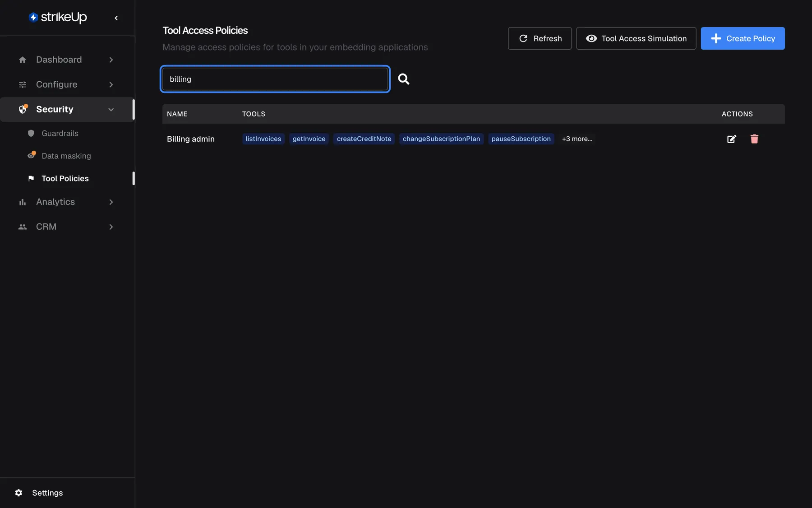The image size is (812, 508).
Task: Delete the Billing admin policy
Action: point(754,139)
